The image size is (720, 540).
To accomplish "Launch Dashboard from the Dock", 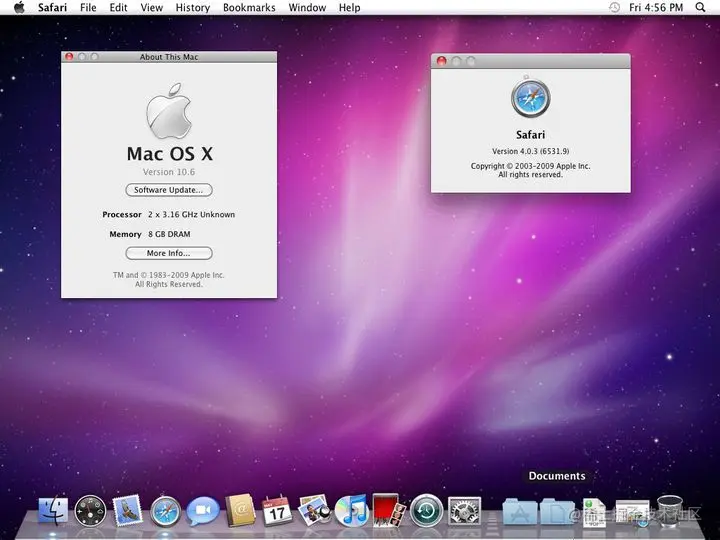I will [90, 511].
